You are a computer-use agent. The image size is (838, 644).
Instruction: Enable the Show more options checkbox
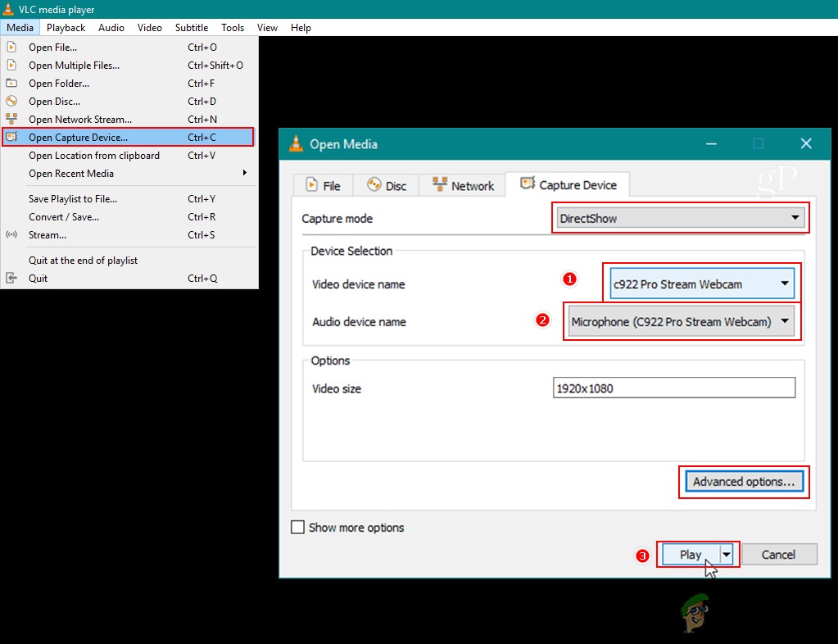(x=297, y=527)
